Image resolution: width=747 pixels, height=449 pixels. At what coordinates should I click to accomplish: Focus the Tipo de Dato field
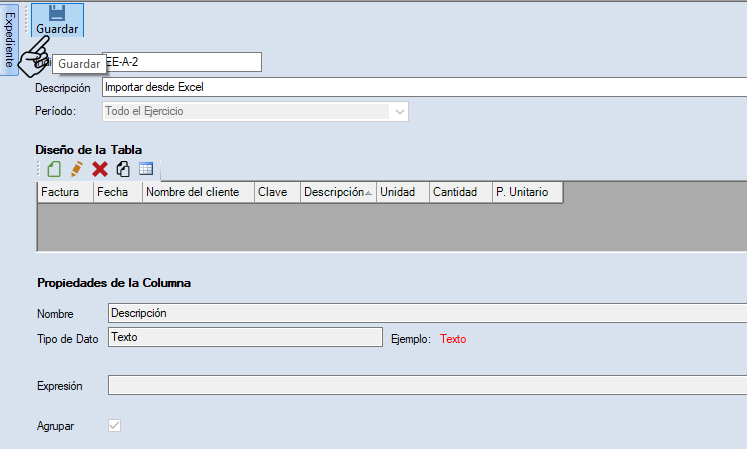244,338
